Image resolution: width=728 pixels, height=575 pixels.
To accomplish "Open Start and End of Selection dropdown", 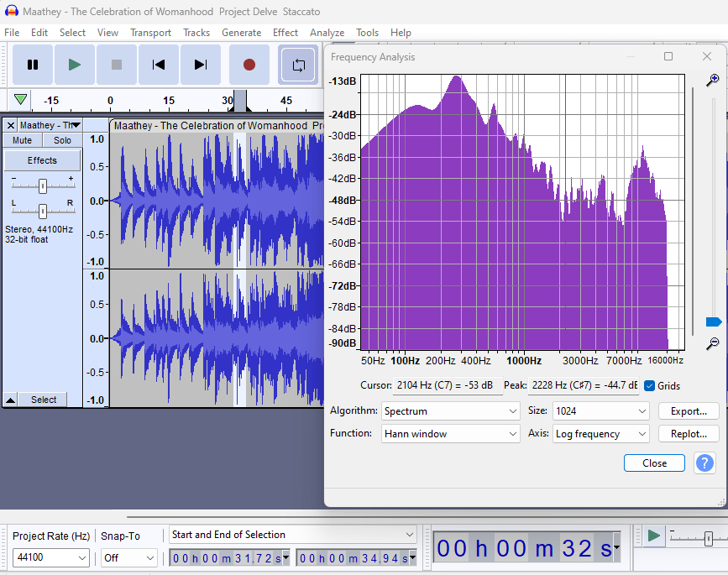I will coord(292,535).
